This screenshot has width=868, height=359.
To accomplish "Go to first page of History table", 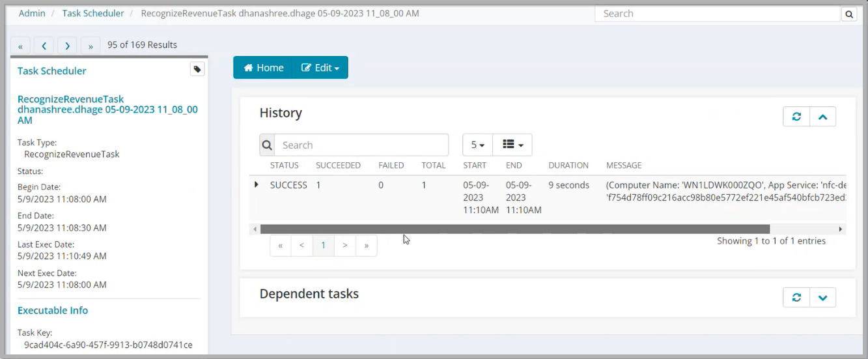I will (x=281, y=246).
